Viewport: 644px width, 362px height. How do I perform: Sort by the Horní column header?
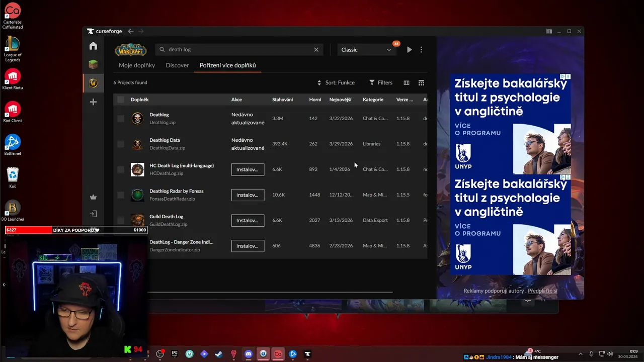pyautogui.click(x=315, y=100)
